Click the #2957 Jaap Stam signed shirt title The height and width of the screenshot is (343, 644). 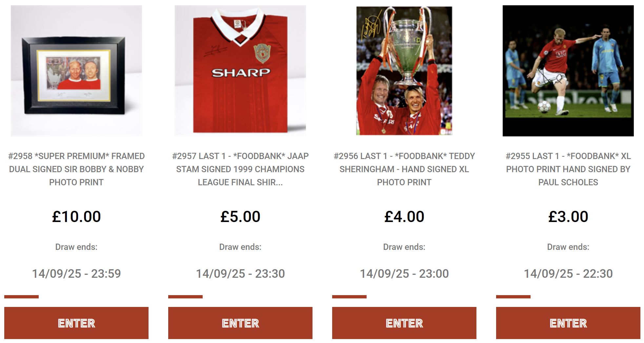240,169
